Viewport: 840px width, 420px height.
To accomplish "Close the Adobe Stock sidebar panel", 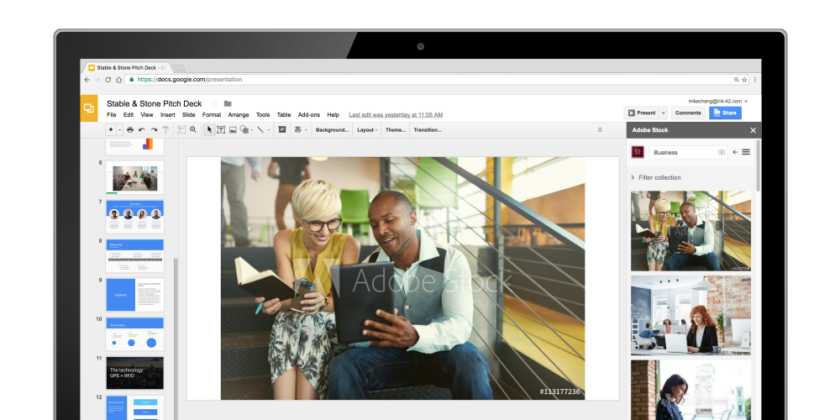I will point(753,130).
